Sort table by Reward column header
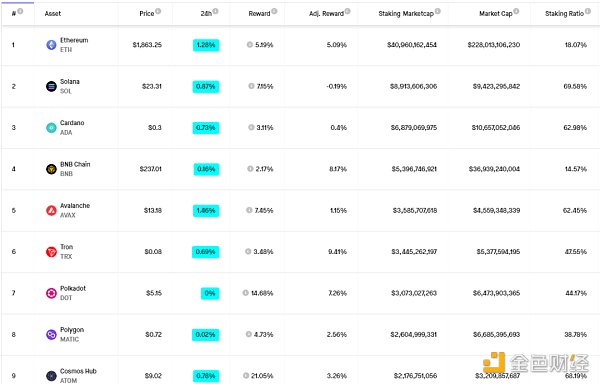600x384 pixels. [x=259, y=13]
